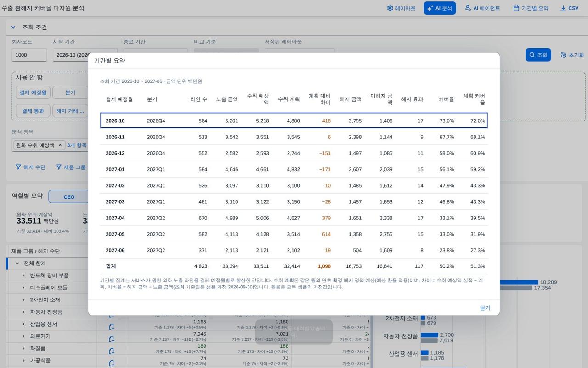Click the 조회 search button

538,55
